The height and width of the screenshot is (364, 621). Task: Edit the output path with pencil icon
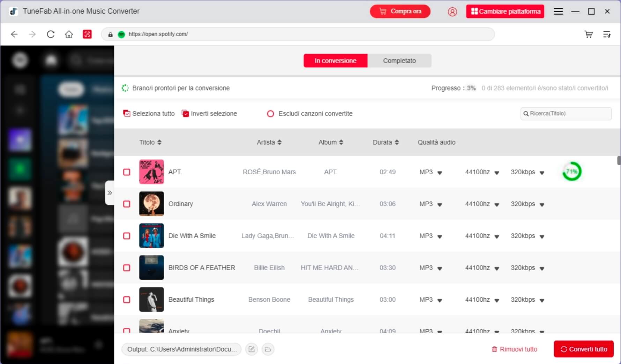point(252,349)
